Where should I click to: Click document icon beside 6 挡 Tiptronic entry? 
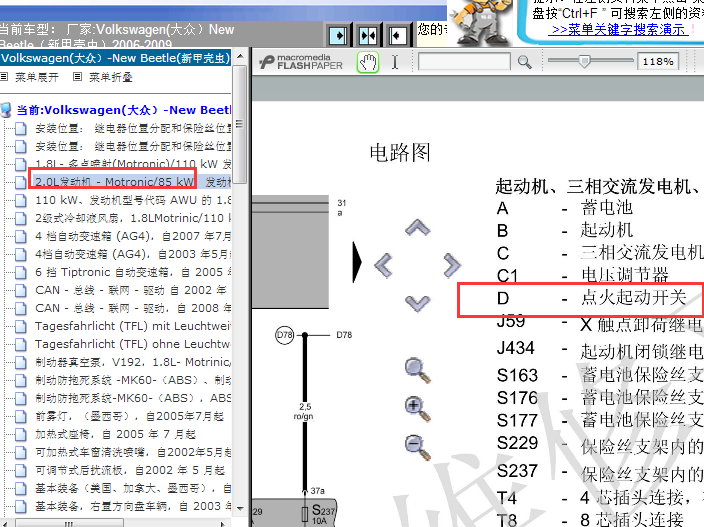20,272
